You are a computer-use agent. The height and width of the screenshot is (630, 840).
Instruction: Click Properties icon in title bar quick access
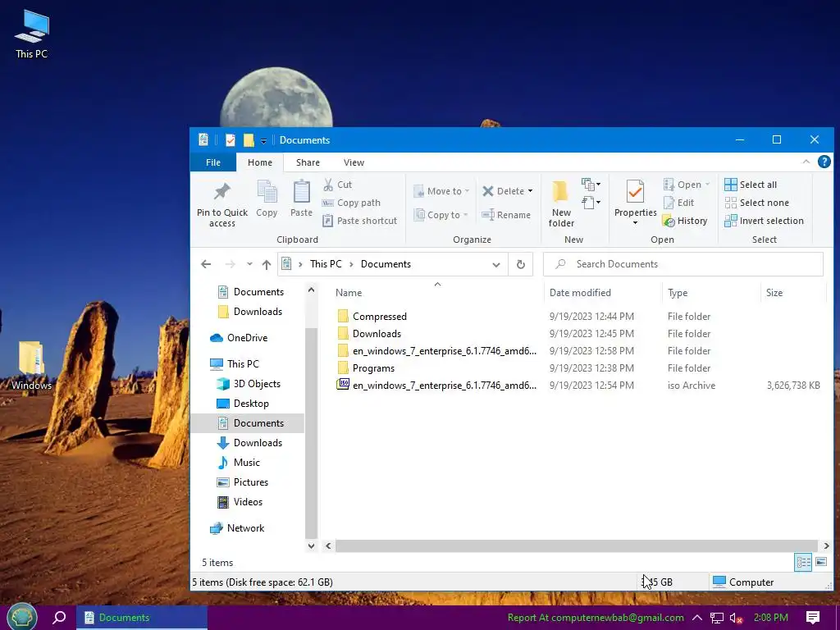231,139
